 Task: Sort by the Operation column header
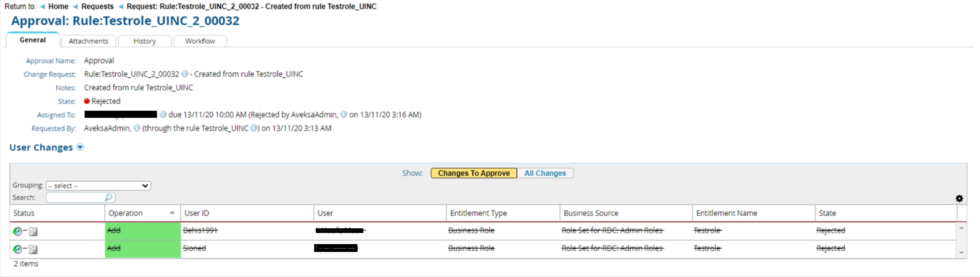click(126, 213)
